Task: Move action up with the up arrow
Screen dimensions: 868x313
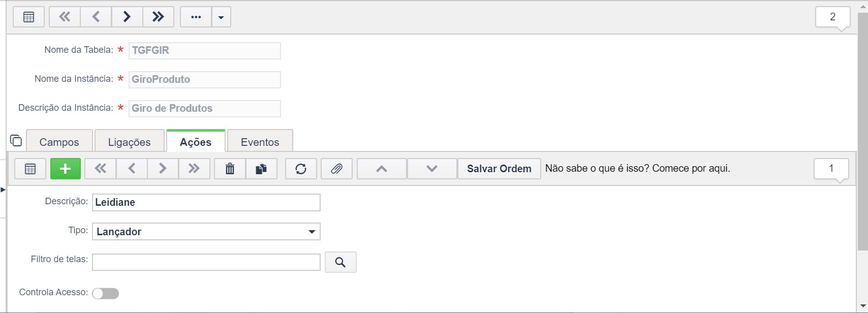Action: tap(382, 169)
